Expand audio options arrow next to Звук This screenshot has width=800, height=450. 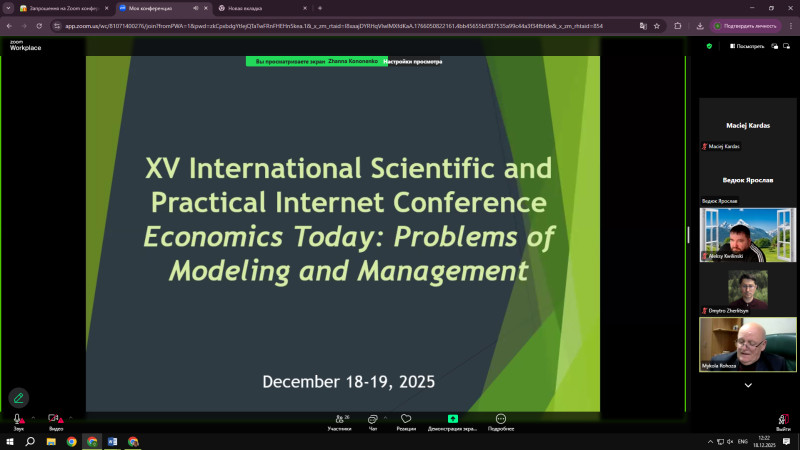click(32, 417)
